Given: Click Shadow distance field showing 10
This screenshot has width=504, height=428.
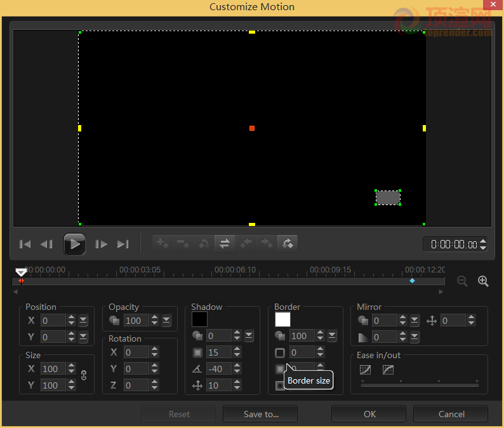Looking at the screenshot, I should (219, 385).
